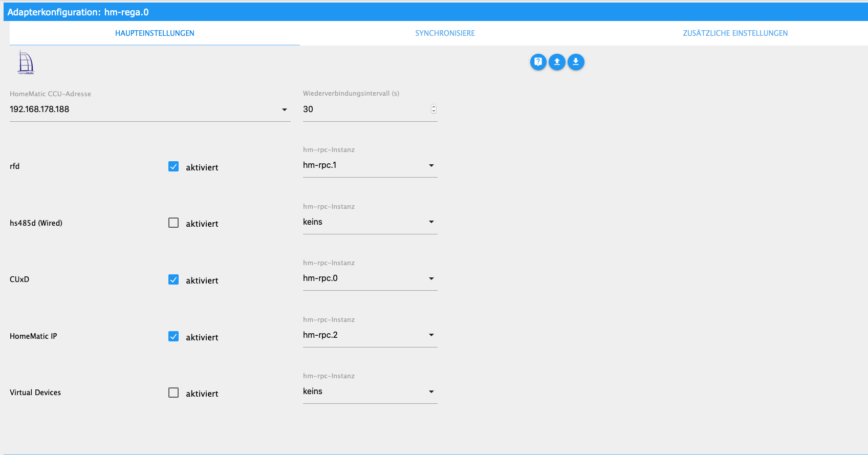Click the upload configuration icon button
The width and height of the screenshot is (868, 455).
(x=557, y=62)
